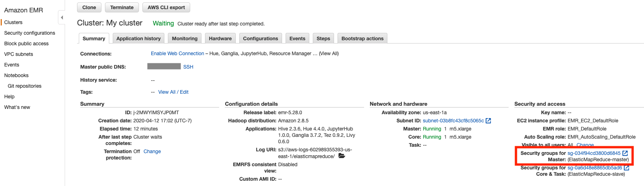Open Master security group external link icon
The width and height of the screenshot is (644, 186).
(625, 153)
